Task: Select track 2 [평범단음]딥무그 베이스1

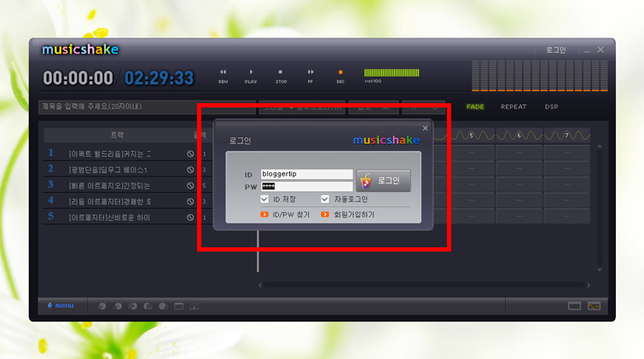Action: [108, 170]
